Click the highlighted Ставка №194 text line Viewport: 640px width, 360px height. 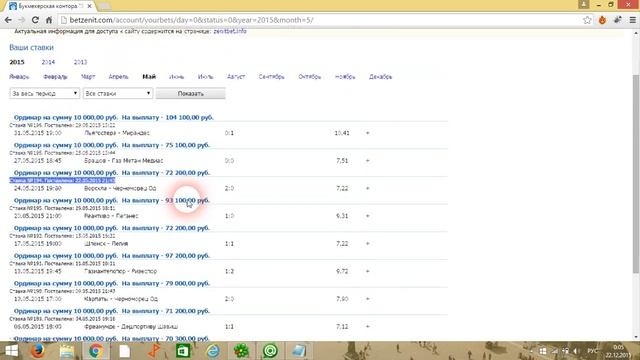62,180
